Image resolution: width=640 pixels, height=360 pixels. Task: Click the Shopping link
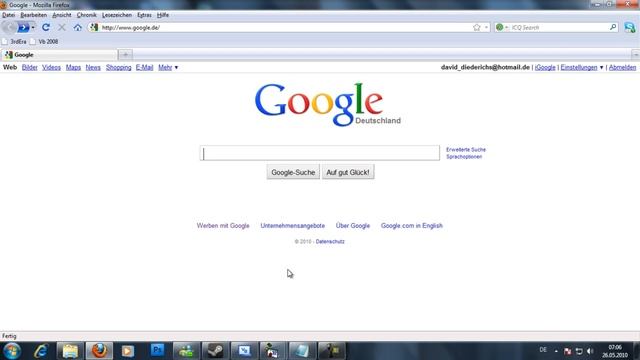pos(118,67)
